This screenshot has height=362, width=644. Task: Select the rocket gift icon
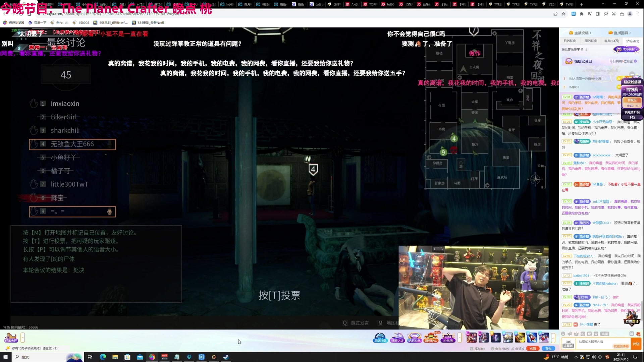[x=532, y=337]
